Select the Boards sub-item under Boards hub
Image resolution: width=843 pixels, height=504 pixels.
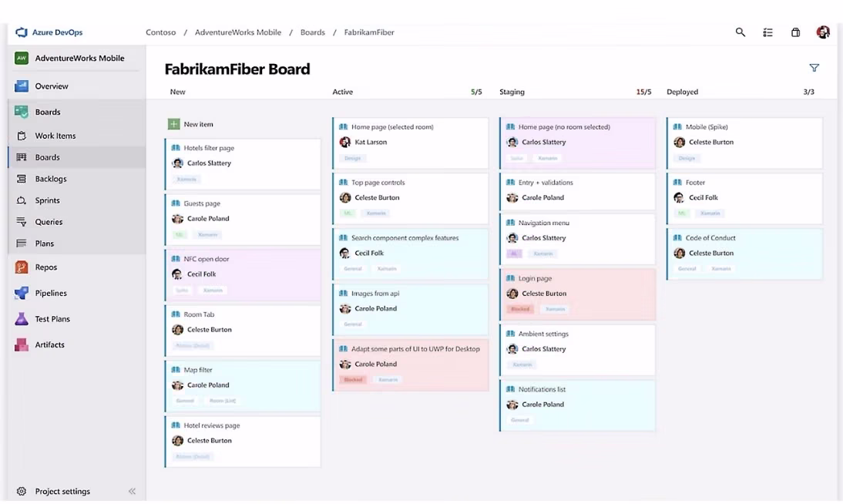[x=47, y=157]
